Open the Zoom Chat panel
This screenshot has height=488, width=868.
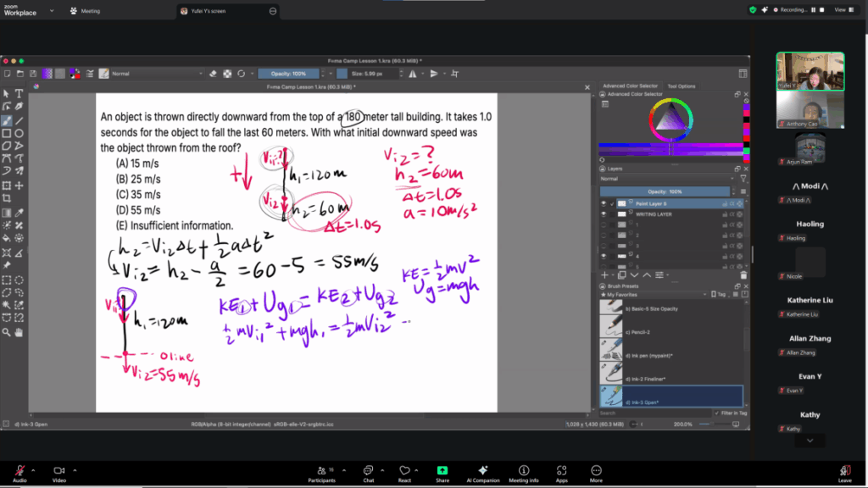[x=369, y=474]
